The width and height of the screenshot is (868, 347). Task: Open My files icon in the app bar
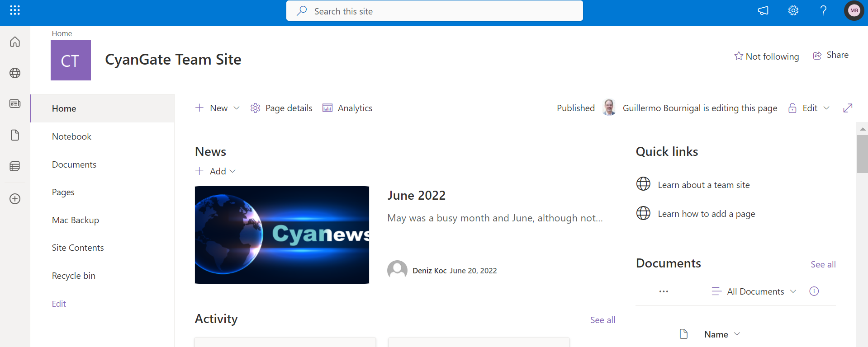coord(15,135)
